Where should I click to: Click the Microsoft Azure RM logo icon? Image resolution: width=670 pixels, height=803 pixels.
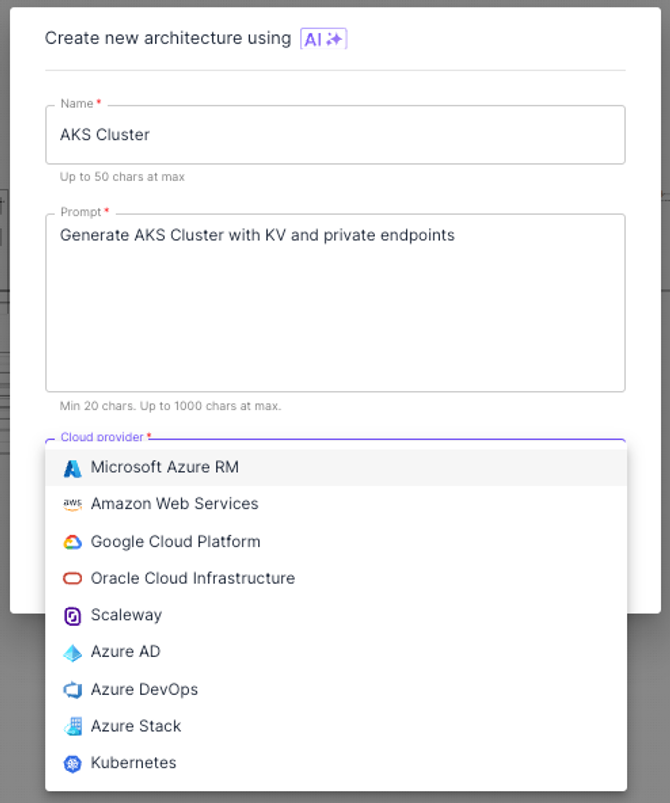tap(72, 468)
